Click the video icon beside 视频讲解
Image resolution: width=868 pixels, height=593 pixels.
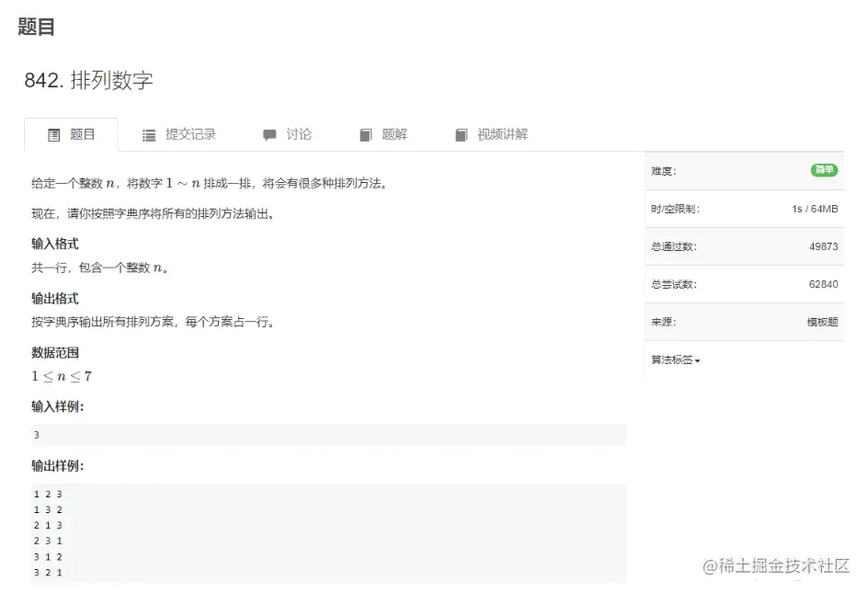click(462, 134)
